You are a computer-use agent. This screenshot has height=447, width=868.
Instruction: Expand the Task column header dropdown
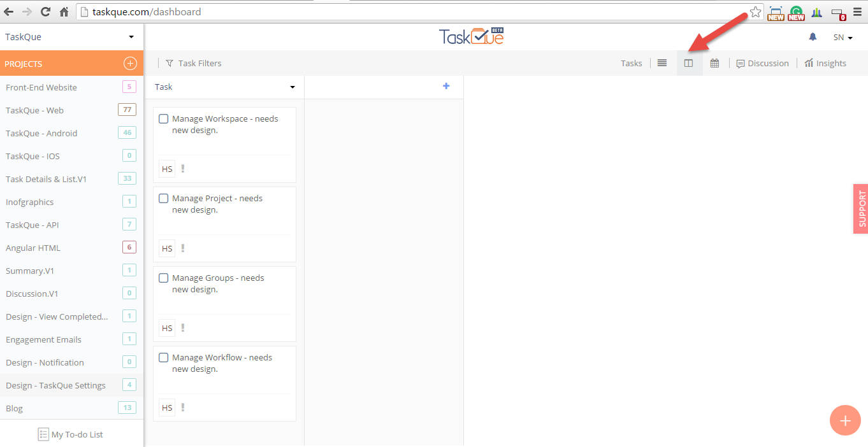pos(292,87)
